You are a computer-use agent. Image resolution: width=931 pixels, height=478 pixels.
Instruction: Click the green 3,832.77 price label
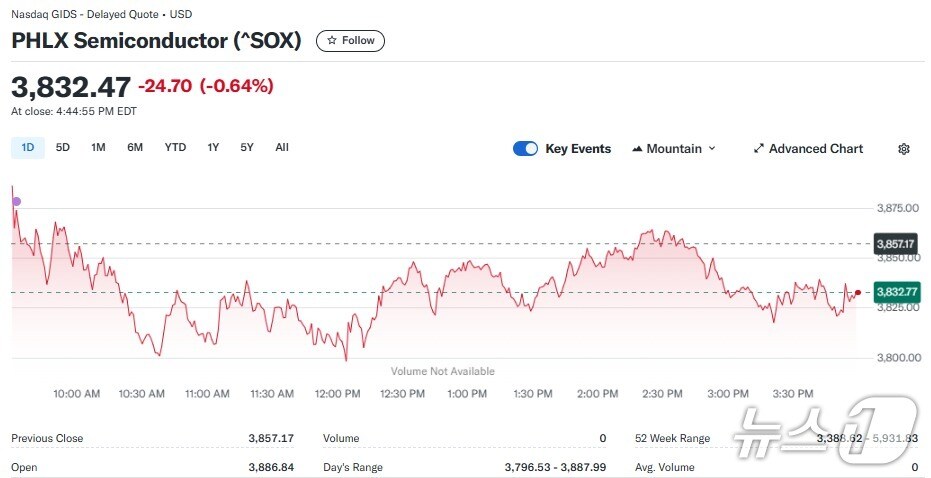coord(896,292)
